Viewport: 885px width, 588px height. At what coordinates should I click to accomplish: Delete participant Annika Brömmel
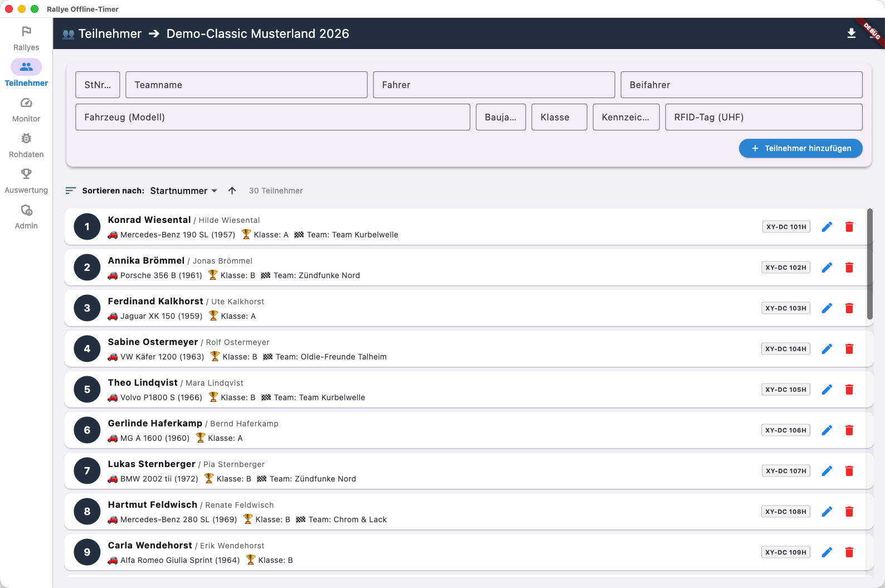pyautogui.click(x=849, y=268)
